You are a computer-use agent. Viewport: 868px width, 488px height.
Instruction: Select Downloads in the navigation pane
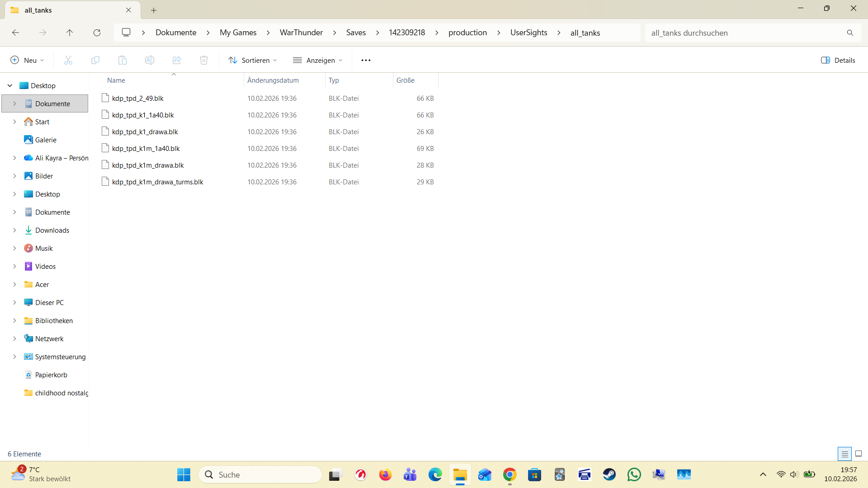pyautogui.click(x=52, y=230)
